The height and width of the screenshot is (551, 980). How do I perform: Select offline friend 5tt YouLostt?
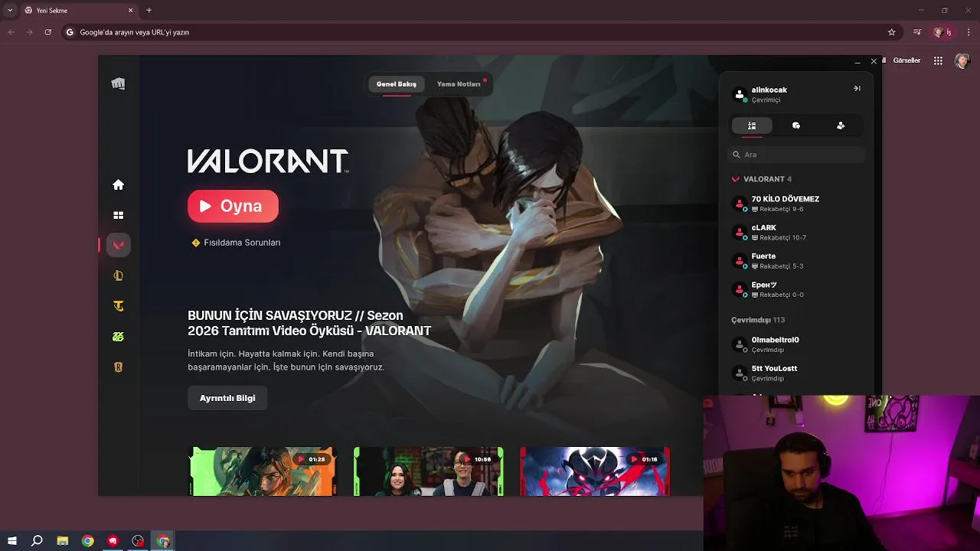[796, 373]
